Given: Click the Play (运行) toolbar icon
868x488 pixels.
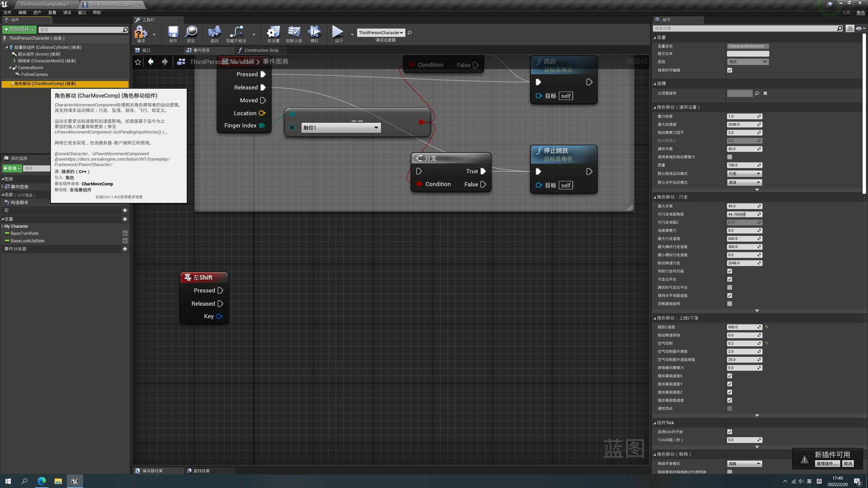Looking at the screenshot, I should click(338, 34).
